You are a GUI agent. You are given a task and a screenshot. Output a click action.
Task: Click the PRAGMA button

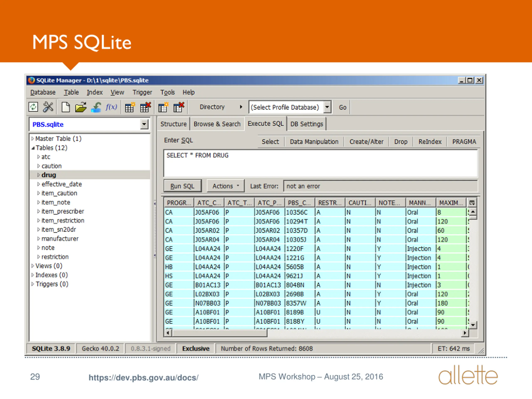pyautogui.click(x=464, y=142)
